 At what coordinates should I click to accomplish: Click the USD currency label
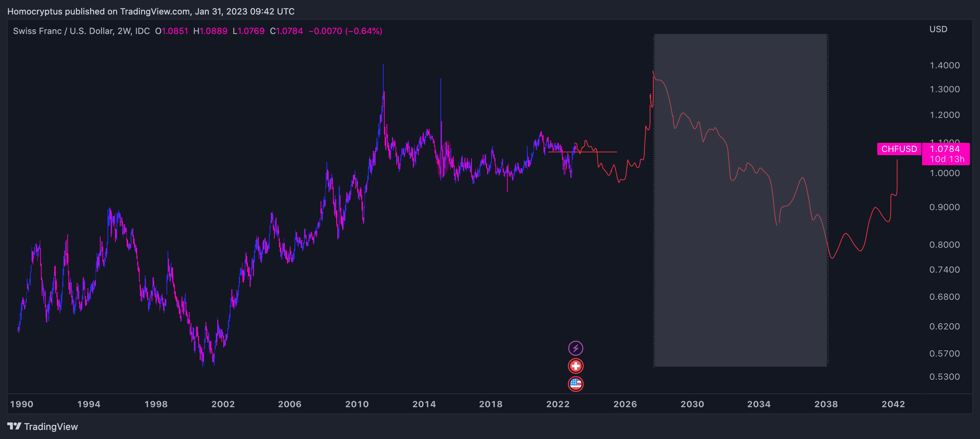click(x=938, y=29)
